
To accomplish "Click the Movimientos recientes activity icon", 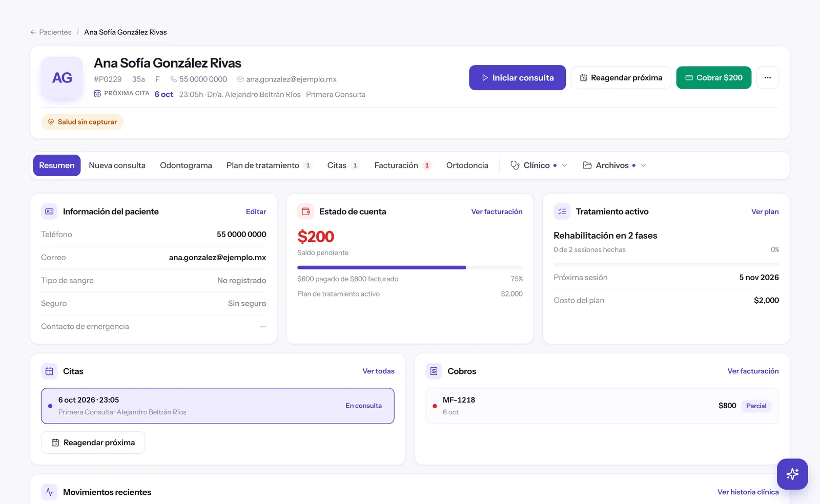I will [x=49, y=492].
